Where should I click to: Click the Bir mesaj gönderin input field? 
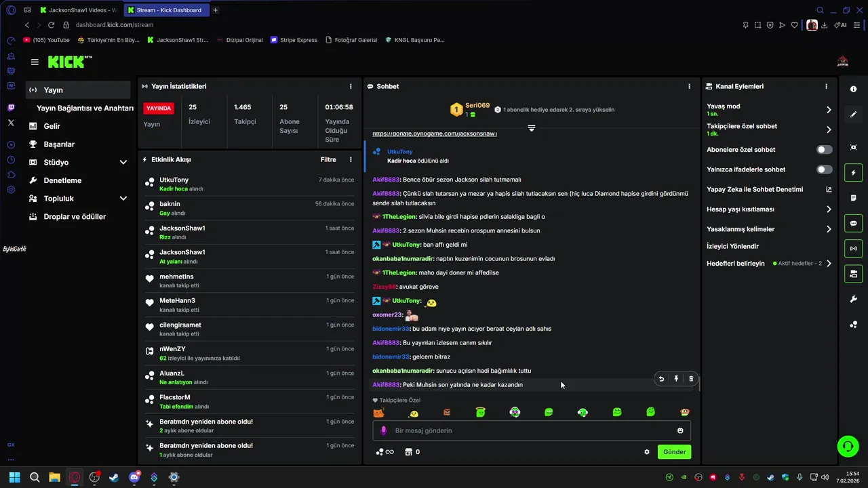[532, 430]
